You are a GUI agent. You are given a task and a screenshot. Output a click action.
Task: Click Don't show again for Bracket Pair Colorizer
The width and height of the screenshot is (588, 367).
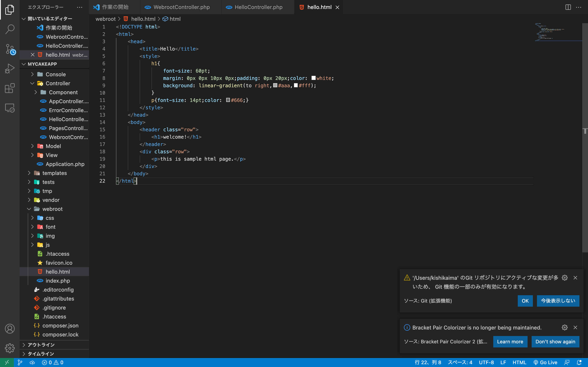pyautogui.click(x=555, y=341)
